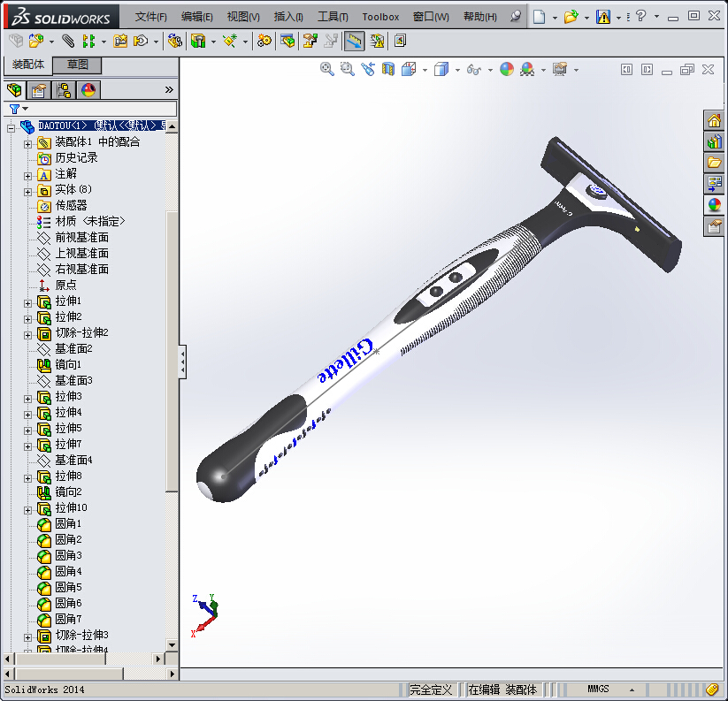The width and height of the screenshot is (728, 701).
Task: Open the Hide/Show Items dropdown arrow
Action: 490,70
